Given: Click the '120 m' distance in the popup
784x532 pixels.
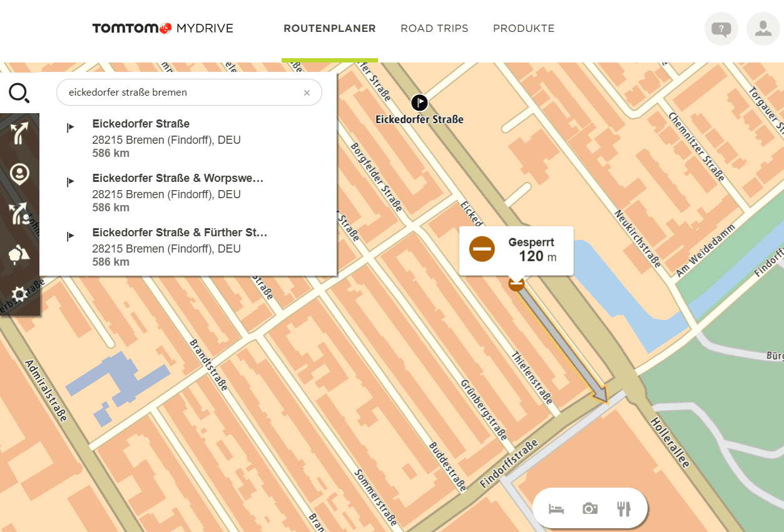Looking at the screenshot, I should click(x=537, y=256).
